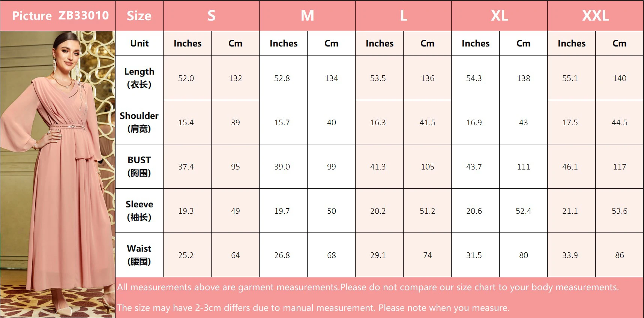The width and height of the screenshot is (644, 318).
Task: Click the 111 cm bust value for XL
Action: click(523, 166)
